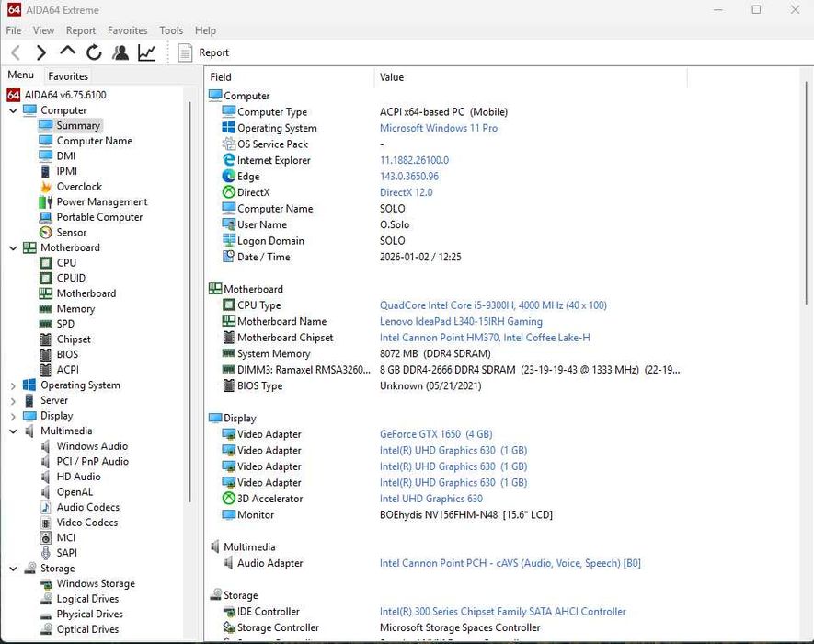Image resolution: width=814 pixels, height=644 pixels.
Task: Select AIDA64 v6.75.6100 root item
Action: (x=57, y=95)
